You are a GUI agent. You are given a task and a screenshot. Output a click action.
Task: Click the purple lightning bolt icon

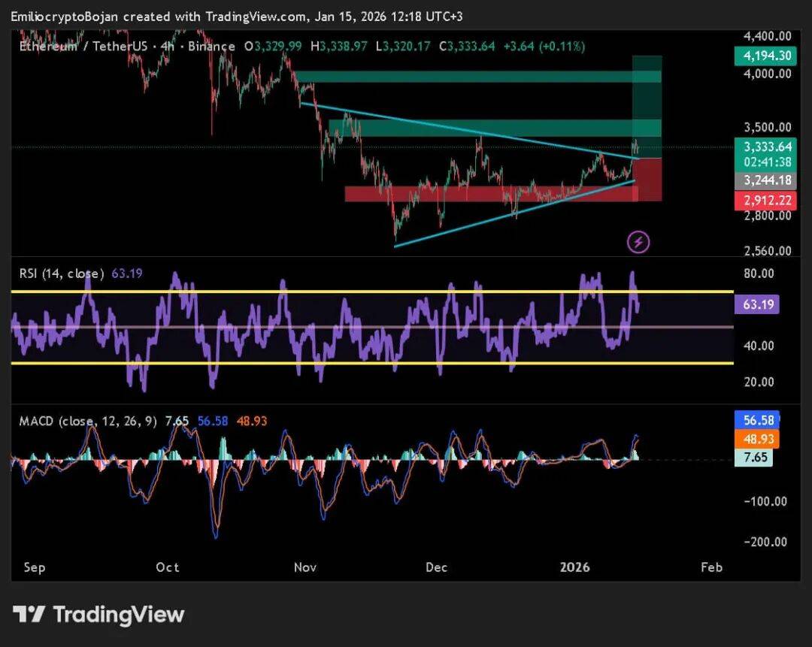(638, 242)
